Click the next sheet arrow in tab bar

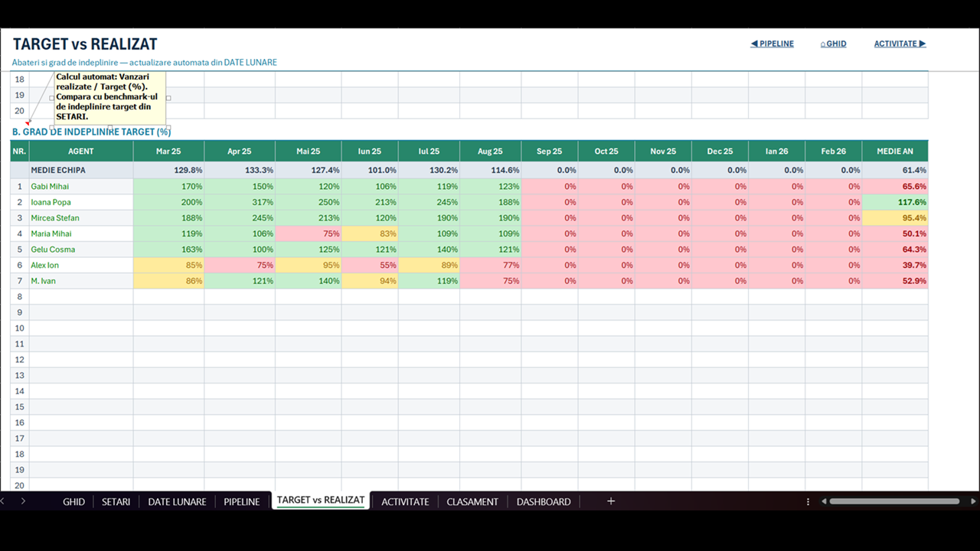pyautogui.click(x=23, y=501)
